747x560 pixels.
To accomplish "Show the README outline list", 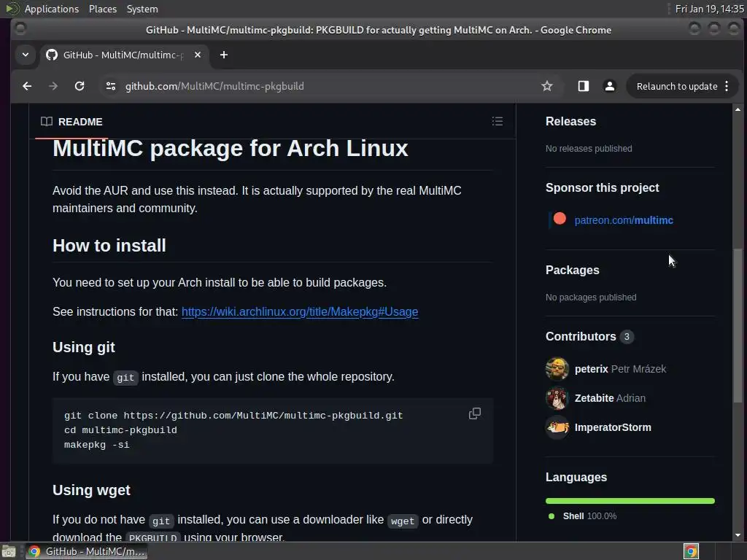I will [498, 122].
